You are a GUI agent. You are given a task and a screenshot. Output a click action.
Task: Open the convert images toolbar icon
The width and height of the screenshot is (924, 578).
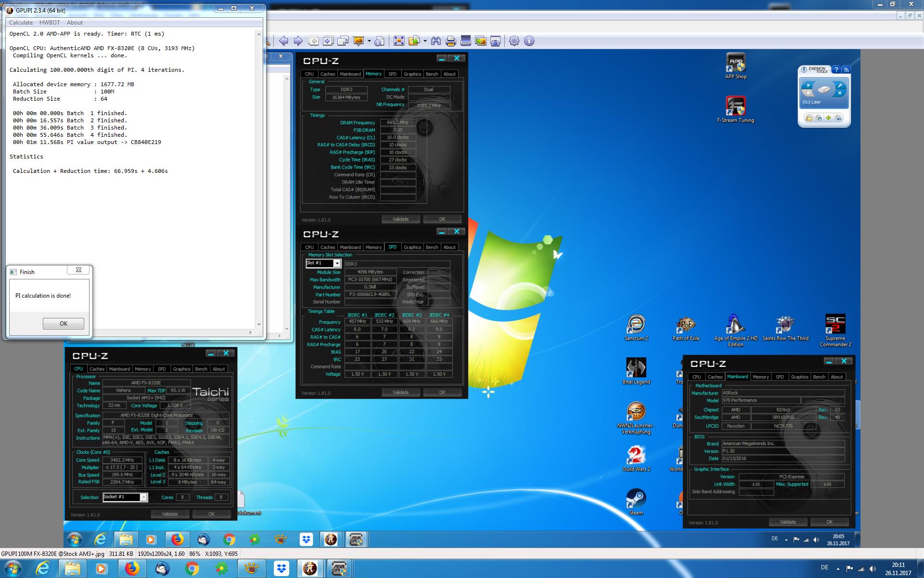480,41
